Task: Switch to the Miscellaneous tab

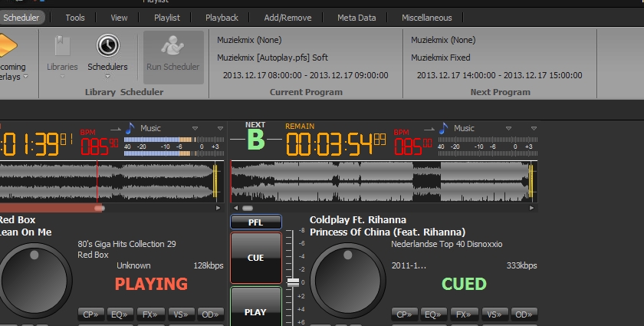Action: click(x=427, y=18)
